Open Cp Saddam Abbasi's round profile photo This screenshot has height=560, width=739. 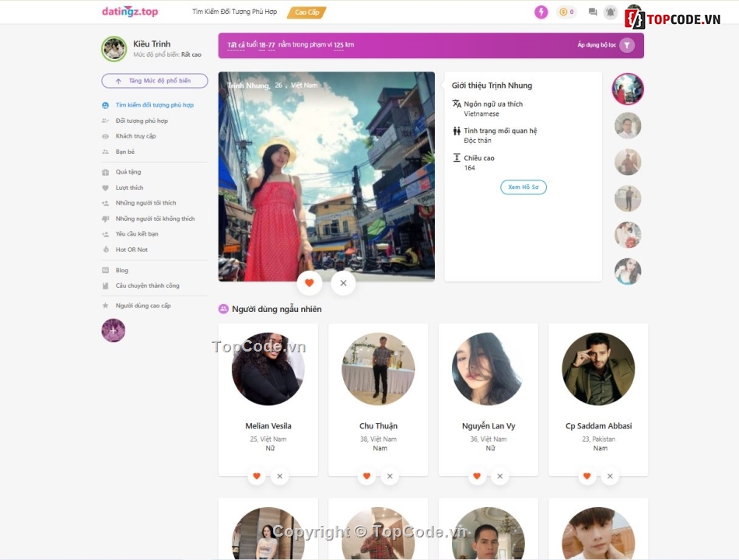coord(598,369)
